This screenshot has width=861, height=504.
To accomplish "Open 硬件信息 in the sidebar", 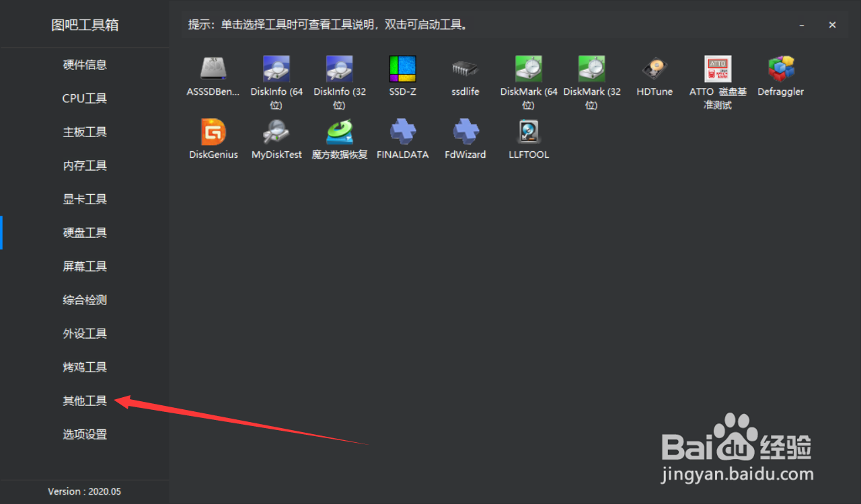I will (85, 65).
